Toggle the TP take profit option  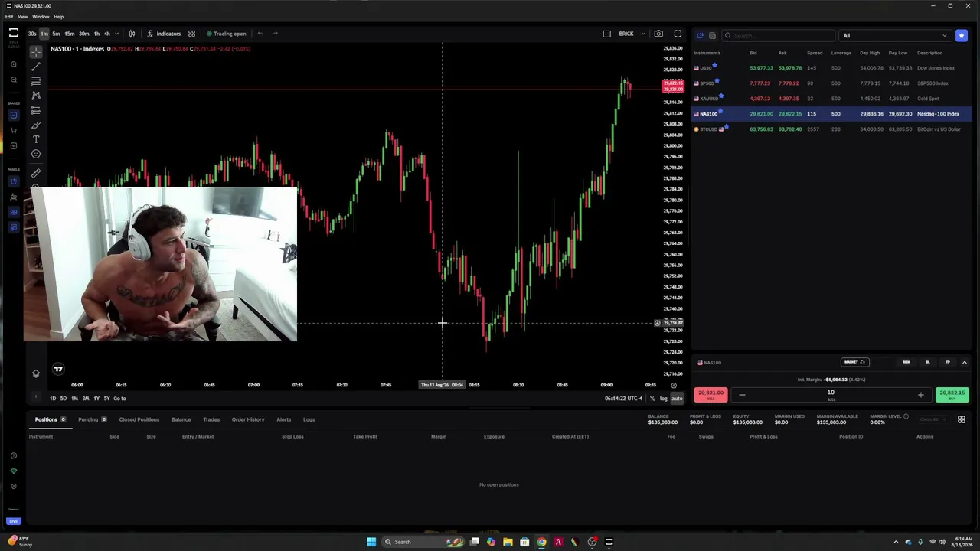(948, 362)
